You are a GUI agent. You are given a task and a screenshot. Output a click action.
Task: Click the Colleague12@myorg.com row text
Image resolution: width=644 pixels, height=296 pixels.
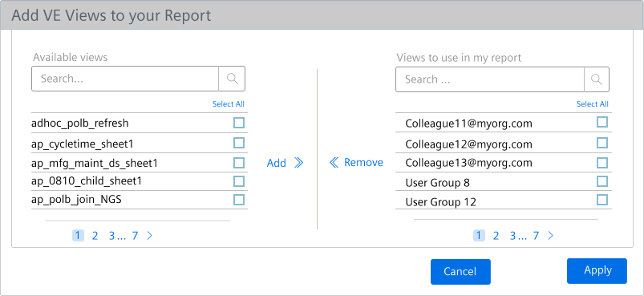(468, 144)
